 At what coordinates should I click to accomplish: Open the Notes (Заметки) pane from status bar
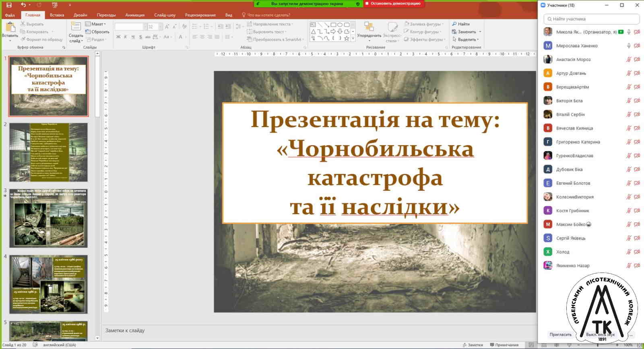[473, 345]
